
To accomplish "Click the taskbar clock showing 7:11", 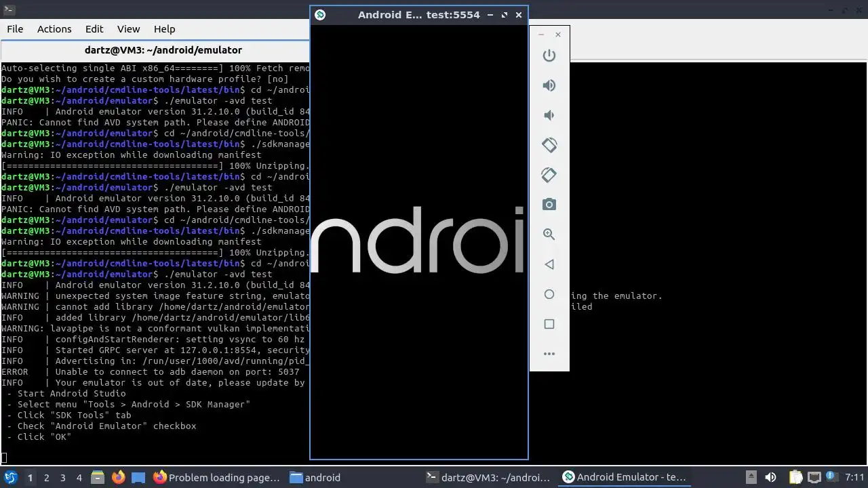I will click(854, 477).
